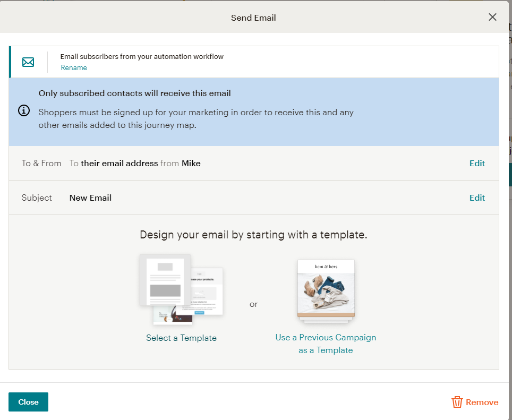
Task: Open the Select a Template link
Action: click(x=181, y=338)
